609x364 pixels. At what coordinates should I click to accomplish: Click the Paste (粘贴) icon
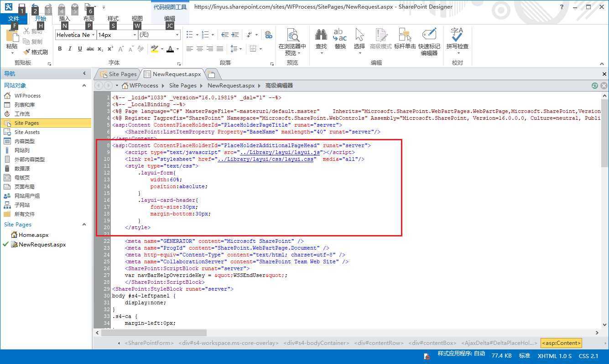(12, 36)
